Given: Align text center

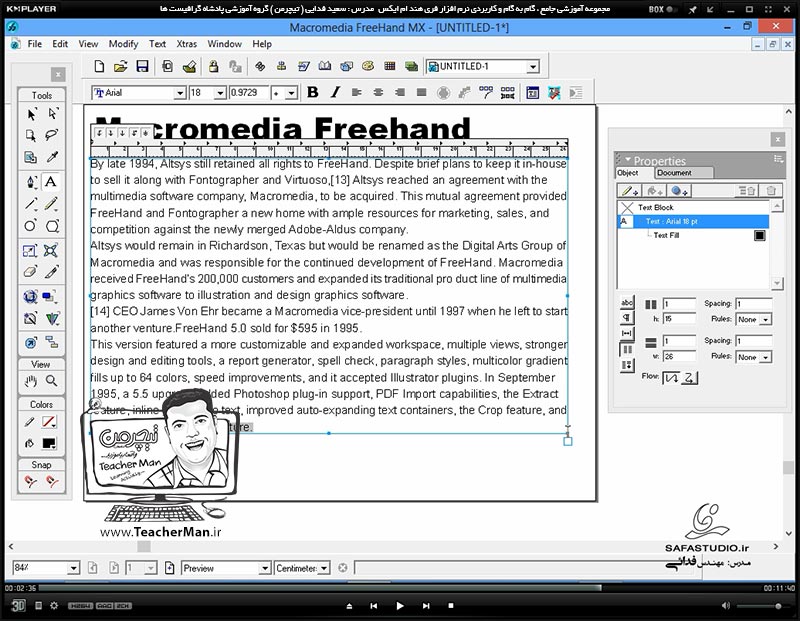Looking at the screenshot, I should (x=378, y=92).
